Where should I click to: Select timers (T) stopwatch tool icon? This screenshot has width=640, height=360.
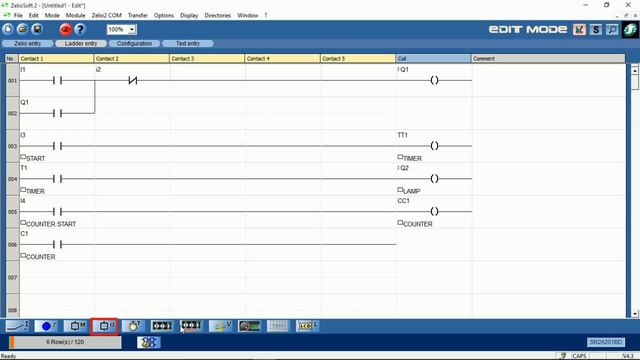133,326
